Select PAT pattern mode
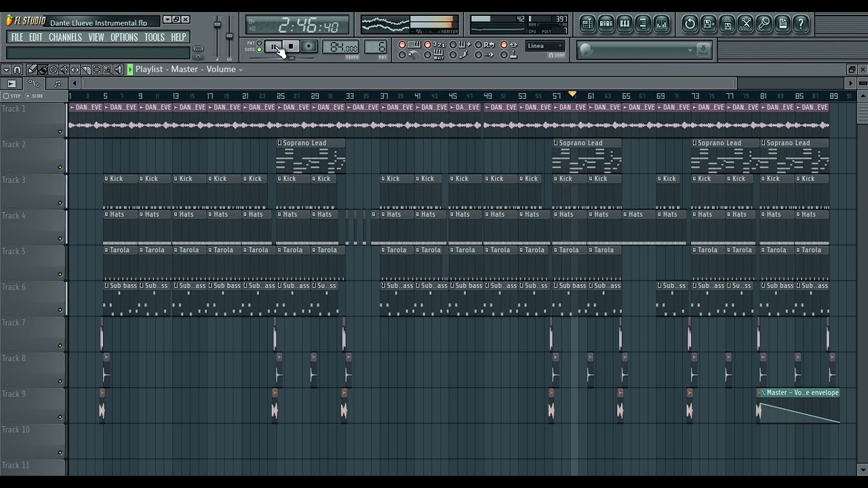868x488 pixels. 259,43
